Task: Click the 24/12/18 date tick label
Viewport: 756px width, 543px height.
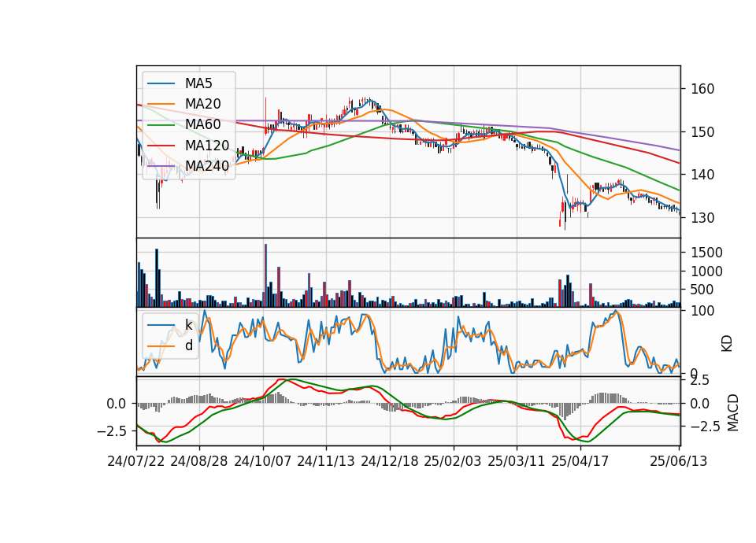Action: (390, 461)
